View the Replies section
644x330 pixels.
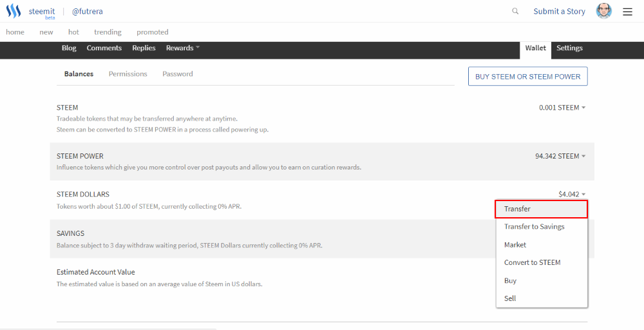144,48
